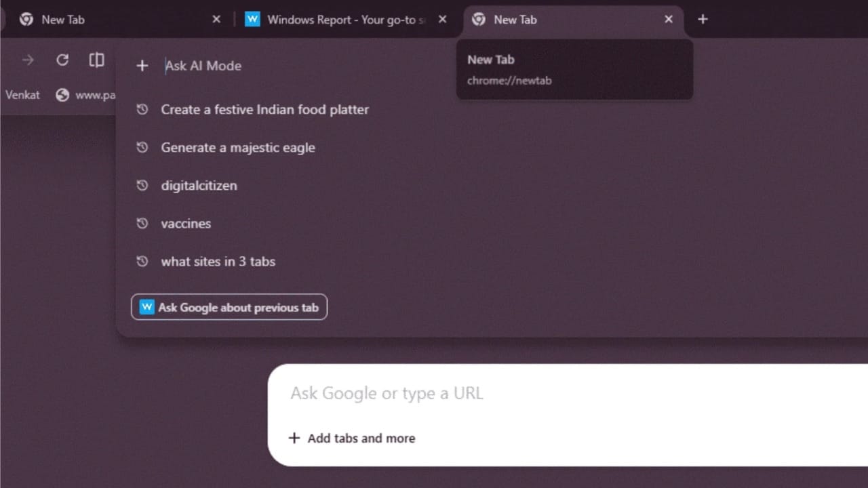
Task: Click the plus icon next to Ask AI Mode
Action: click(x=142, y=66)
